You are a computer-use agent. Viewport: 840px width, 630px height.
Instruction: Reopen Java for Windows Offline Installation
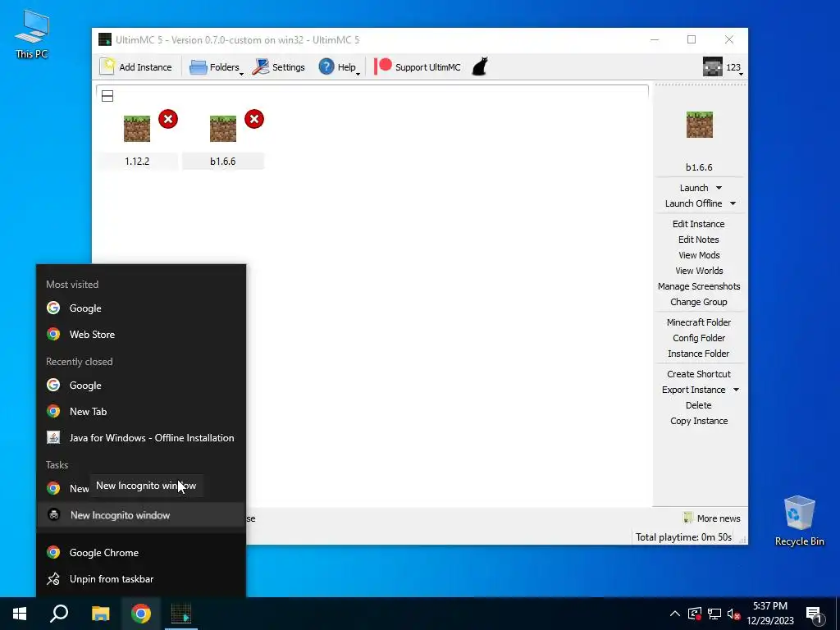click(141, 438)
